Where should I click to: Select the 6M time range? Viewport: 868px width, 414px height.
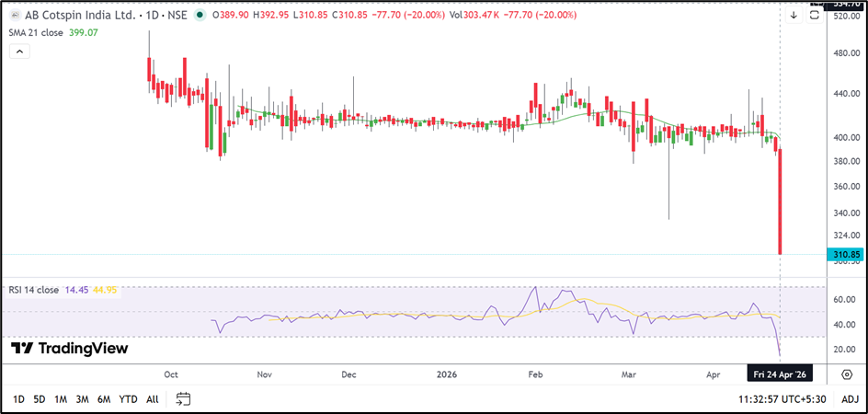click(104, 398)
